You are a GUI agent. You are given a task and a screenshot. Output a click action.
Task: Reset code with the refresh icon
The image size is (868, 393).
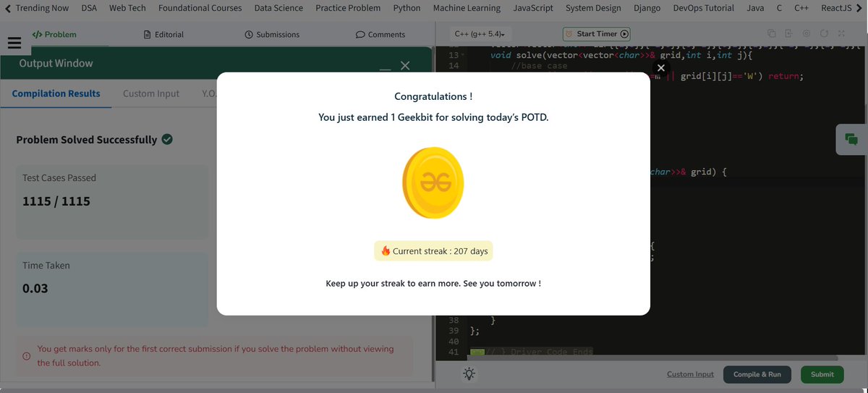click(x=824, y=34)
